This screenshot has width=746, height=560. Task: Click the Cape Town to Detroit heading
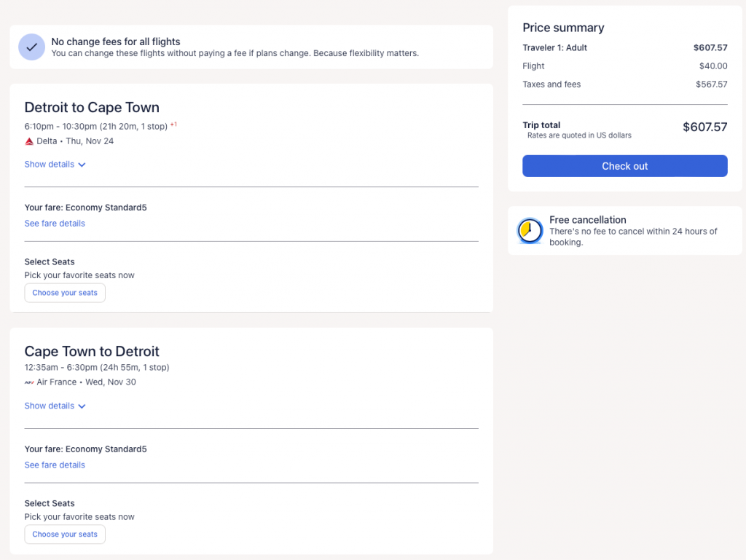92,351
